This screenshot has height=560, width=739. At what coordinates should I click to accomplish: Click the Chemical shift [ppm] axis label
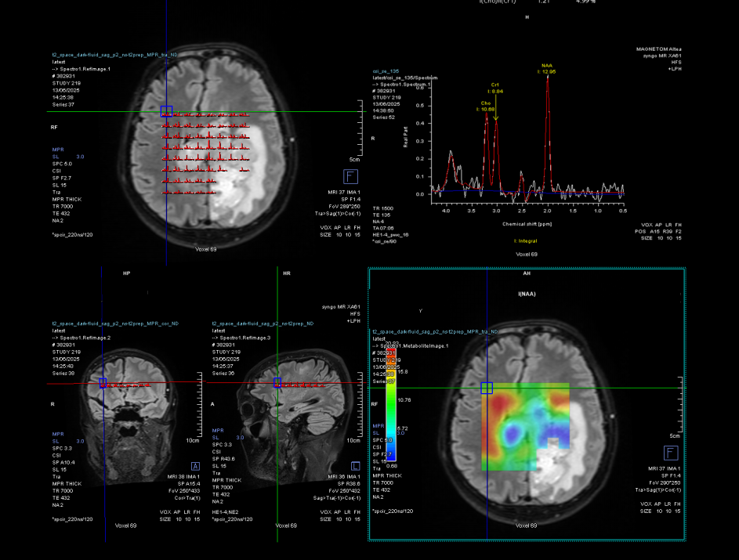(x=526, y=224)
